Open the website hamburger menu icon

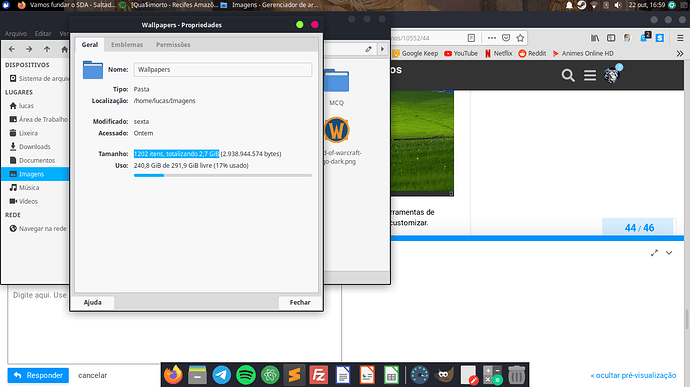(x=590, y=75)
